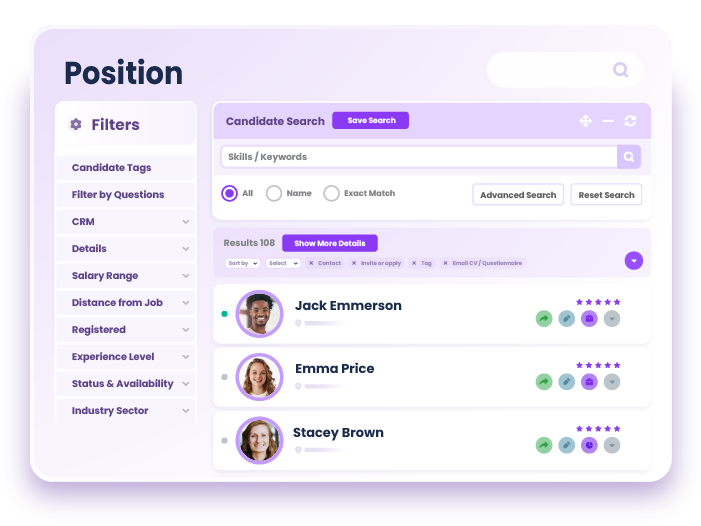701x526 pixels.
Task: Click the search magnifier icon beside Position
Action: pyautogui.click(x=621, y=70)
